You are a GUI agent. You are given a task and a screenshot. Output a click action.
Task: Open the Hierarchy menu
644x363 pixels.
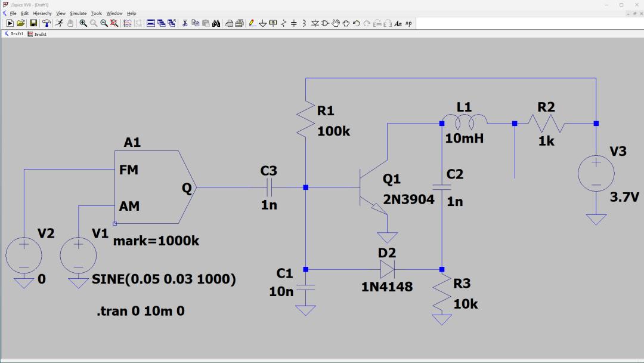[x=42, y=13]
